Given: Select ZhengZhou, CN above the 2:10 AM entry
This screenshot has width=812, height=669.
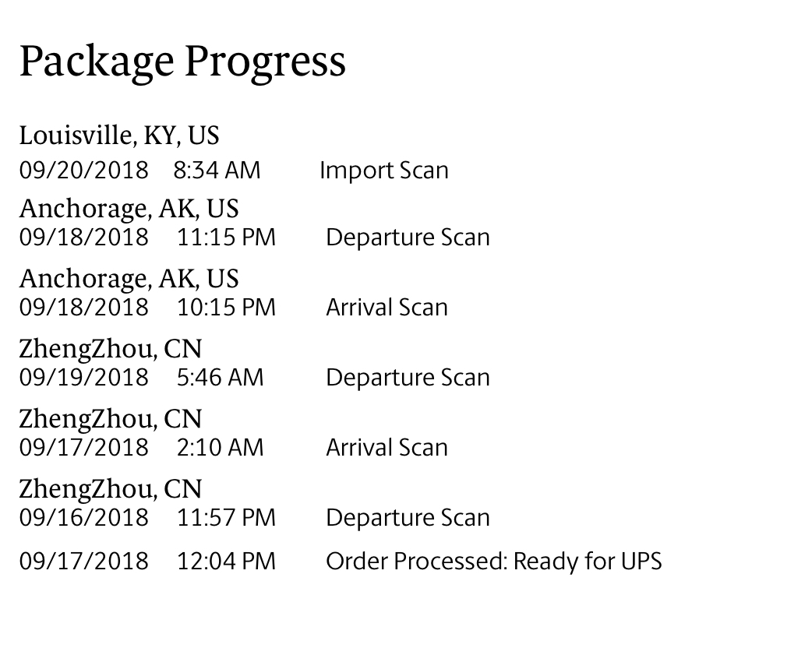Looking at the screenshot, I should 111,419.
